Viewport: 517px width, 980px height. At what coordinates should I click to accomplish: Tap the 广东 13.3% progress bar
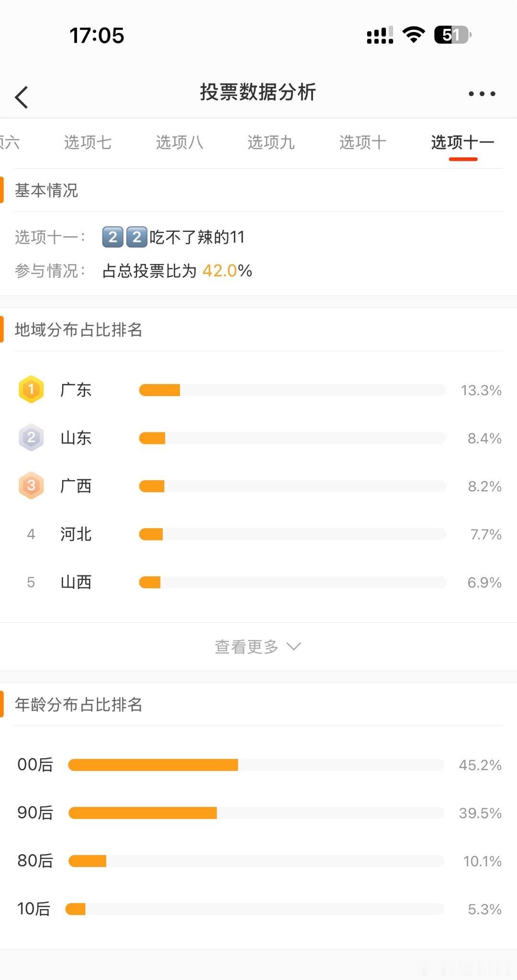click(292, 390)
